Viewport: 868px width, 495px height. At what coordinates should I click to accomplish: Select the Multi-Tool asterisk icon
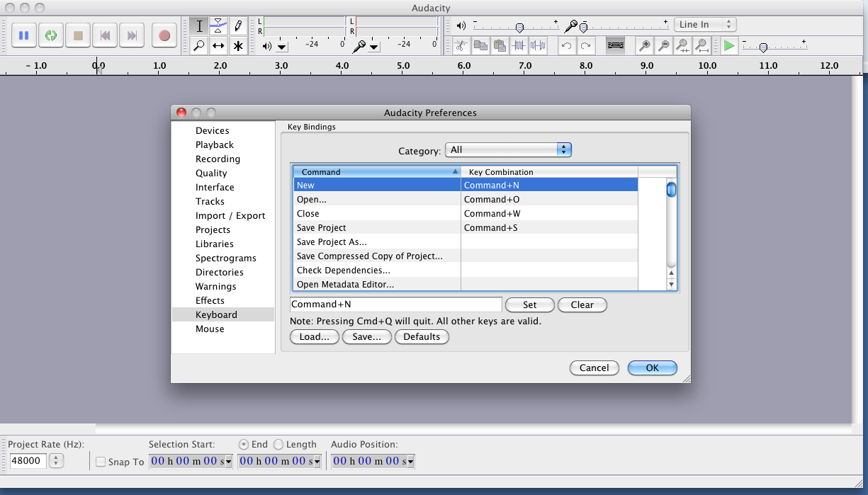[238, 46]
